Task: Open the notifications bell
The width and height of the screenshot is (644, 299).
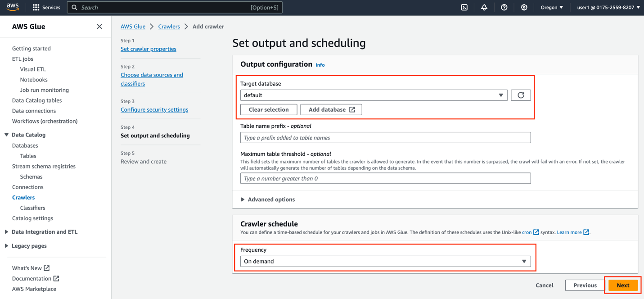Action: click(x=484, y=7)
